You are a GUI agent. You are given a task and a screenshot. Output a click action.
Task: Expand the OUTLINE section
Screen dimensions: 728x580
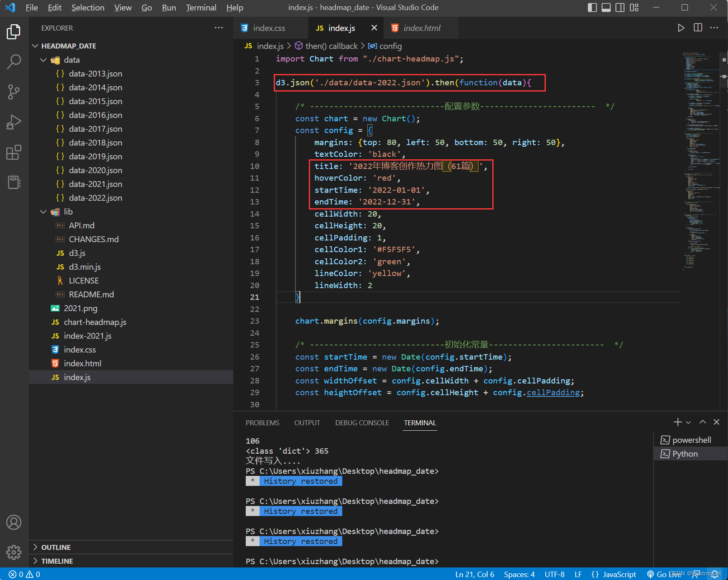(131, 547)
